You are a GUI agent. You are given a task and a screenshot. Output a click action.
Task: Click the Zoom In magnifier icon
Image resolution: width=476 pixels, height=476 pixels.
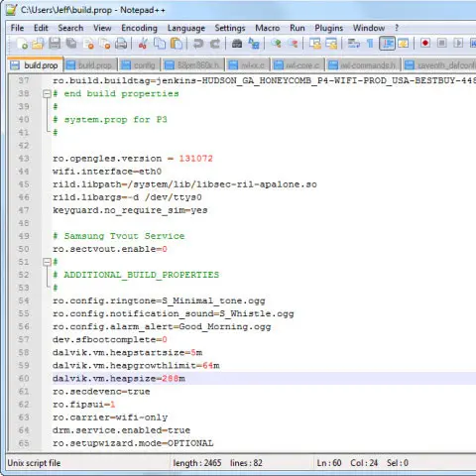[276, 44]
